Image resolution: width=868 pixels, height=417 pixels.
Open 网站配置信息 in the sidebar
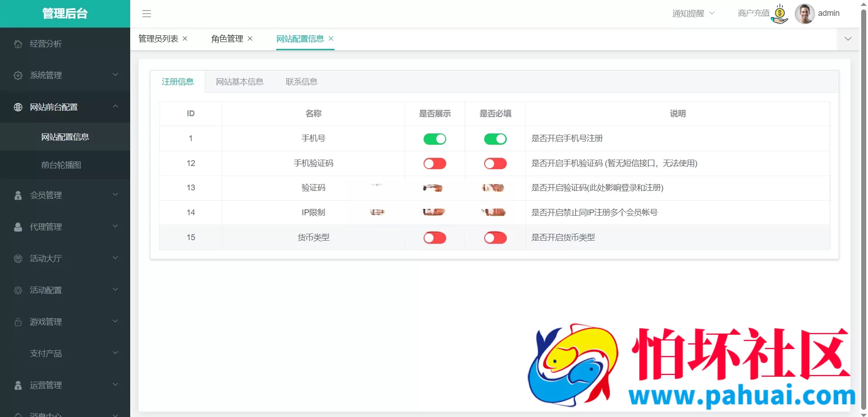pos(65,137)
